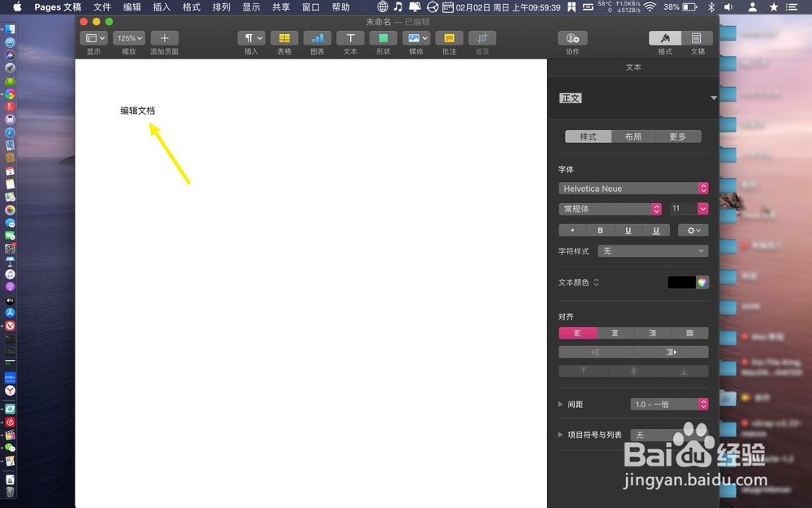The width and height of the screenshot is (812, 508).
Task: Click the 文本颜色 stepper arrows
Action: [596, 282]
